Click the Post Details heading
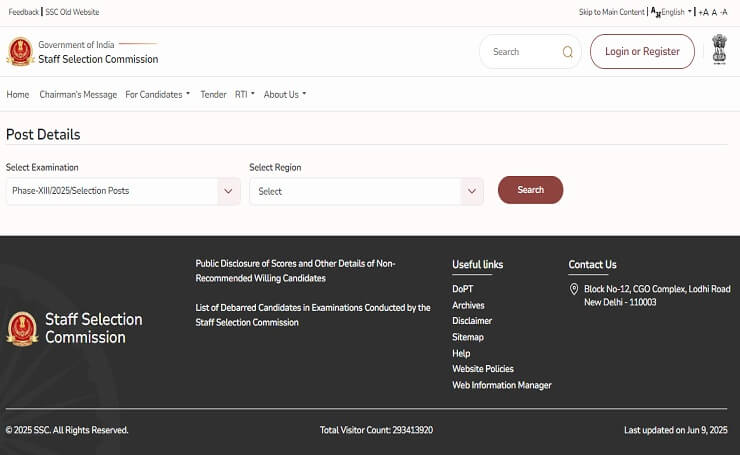740x455 pixels. click(x=43, y=135)
